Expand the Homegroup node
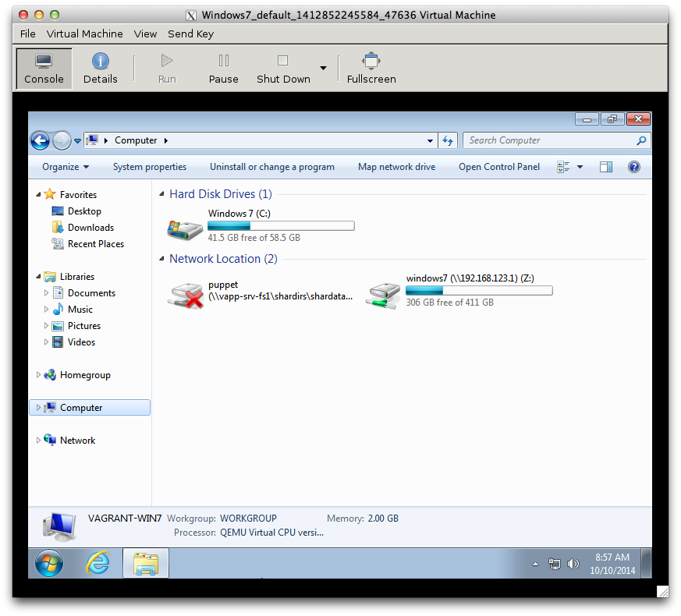Screen dimensions: 681x616 (38, 374)
